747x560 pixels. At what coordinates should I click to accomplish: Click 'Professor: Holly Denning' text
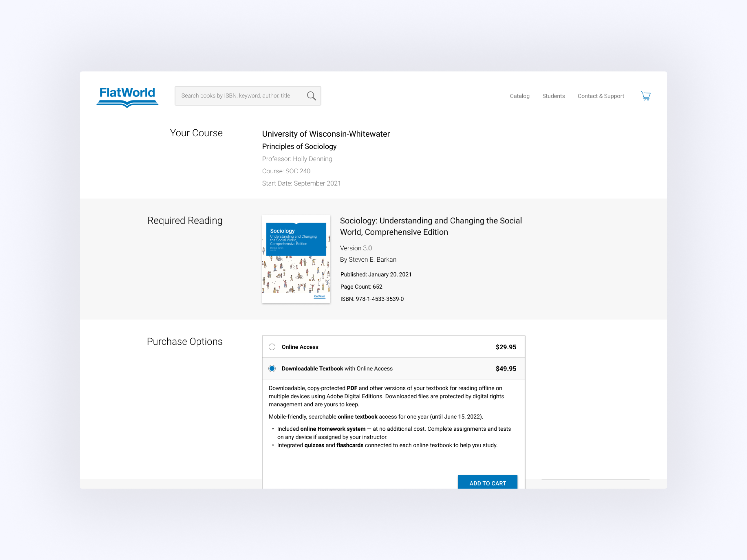coord(297,159)
